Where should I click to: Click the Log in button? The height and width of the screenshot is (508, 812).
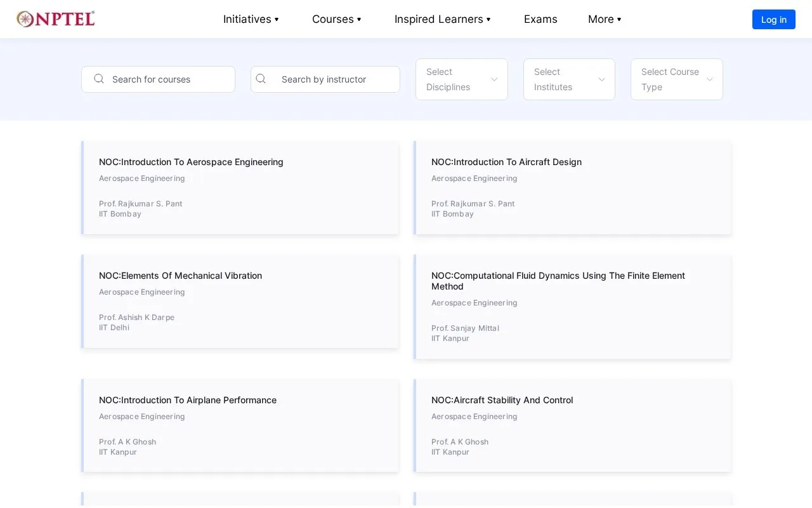(x=774, y=20)
